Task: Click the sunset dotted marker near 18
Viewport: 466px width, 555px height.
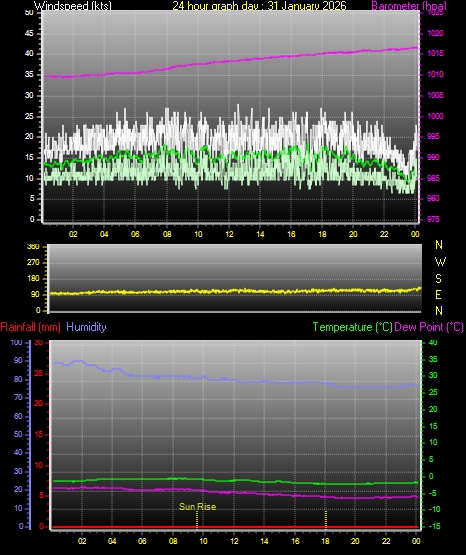Action: coord(326,519)
